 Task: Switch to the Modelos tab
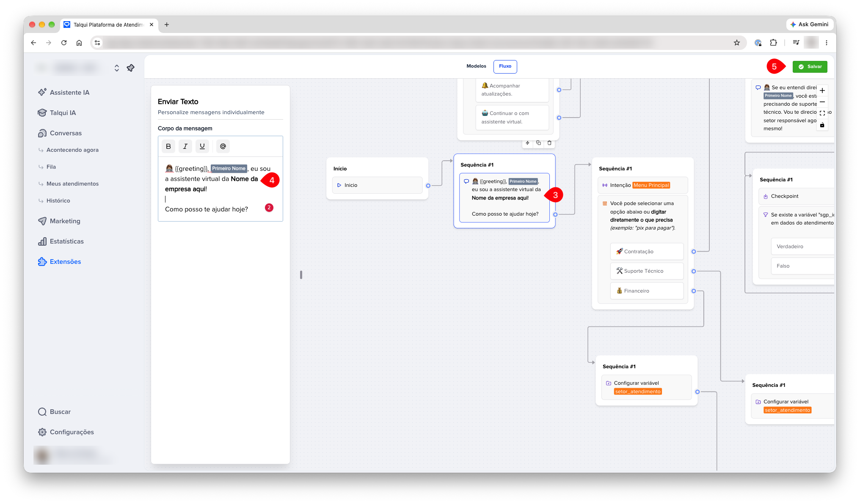(476, 66)
